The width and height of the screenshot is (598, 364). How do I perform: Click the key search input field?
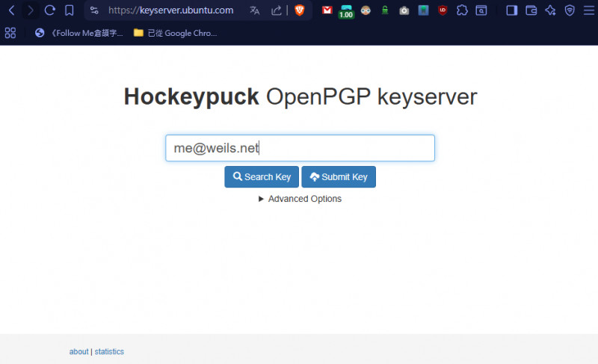coord(300,148)
